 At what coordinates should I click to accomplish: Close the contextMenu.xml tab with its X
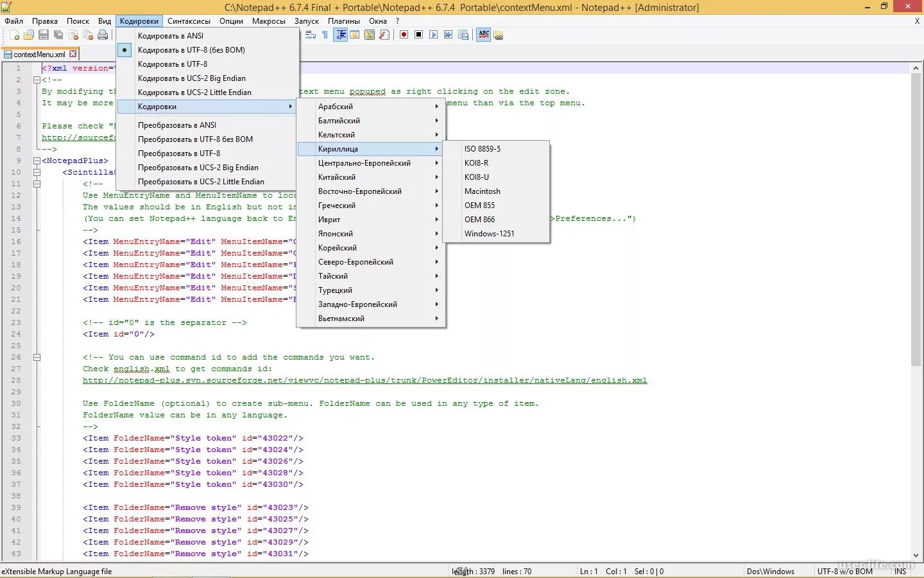73,54
